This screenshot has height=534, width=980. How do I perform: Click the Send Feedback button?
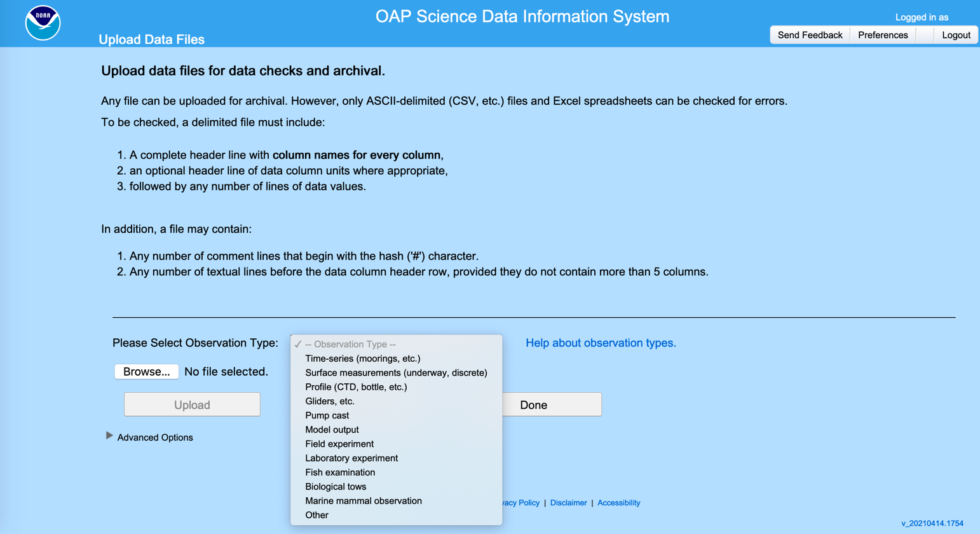pos(810,35)
